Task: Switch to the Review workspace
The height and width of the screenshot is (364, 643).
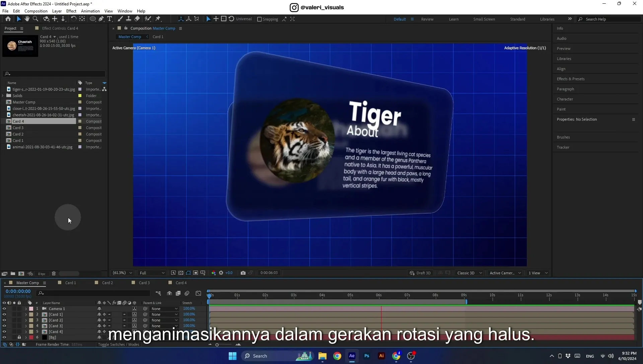Action: [x=427, y=19]
